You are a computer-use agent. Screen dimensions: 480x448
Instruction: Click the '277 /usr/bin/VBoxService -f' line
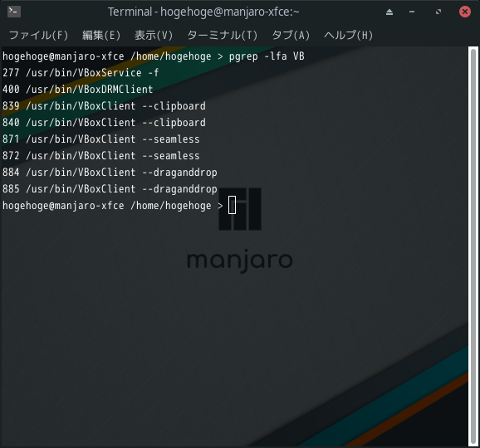[x=81, y=73]
